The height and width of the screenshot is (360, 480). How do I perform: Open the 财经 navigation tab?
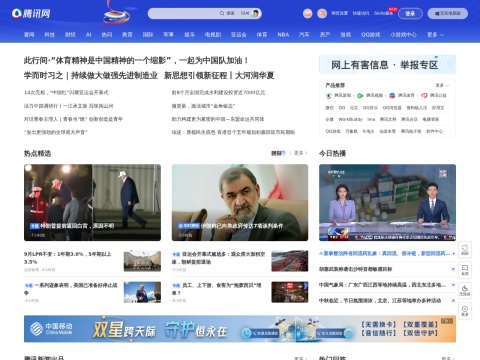point(70,35)
